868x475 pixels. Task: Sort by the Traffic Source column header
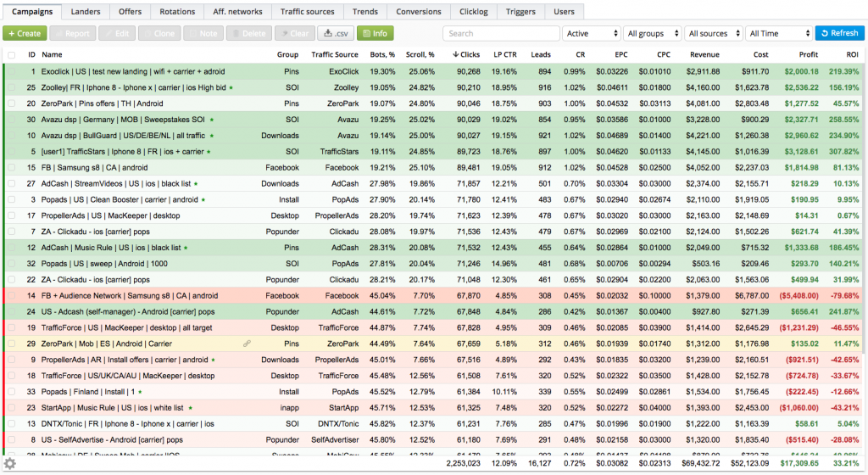click(x=334, y=55)
